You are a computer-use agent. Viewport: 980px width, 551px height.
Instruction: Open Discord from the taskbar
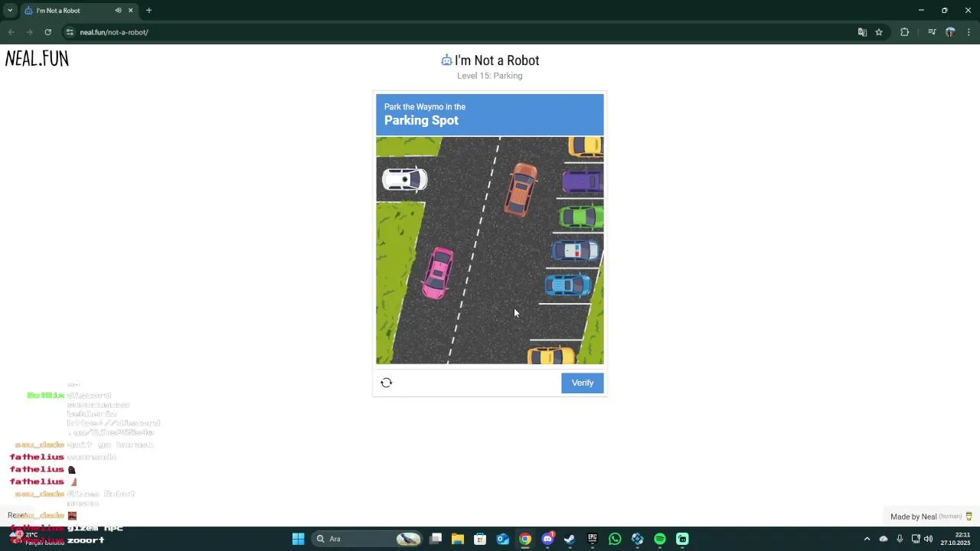(547, 539)
